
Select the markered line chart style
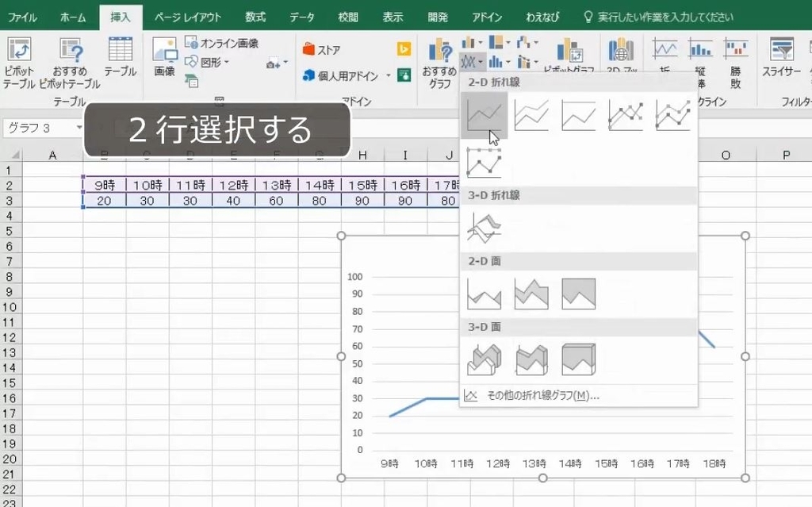[x=626, y=114]
